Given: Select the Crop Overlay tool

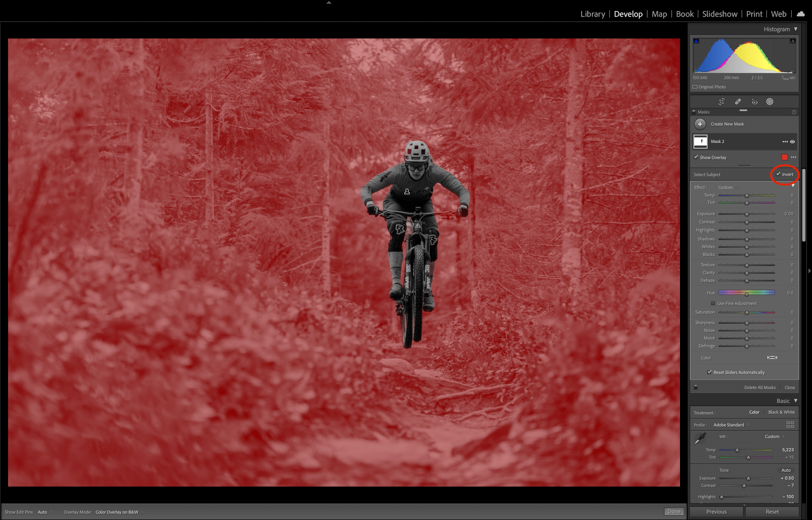Looking at the screenshot, I should 722,102.
